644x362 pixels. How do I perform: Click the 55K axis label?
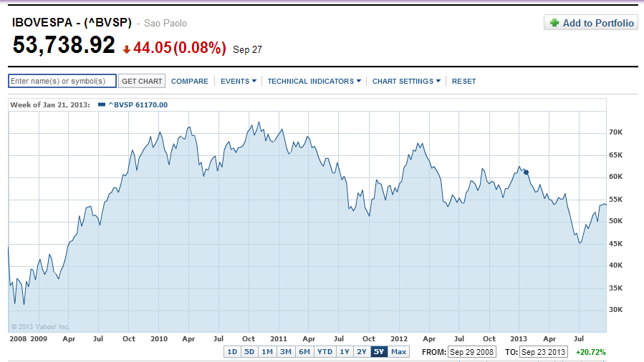click(615, 200)
